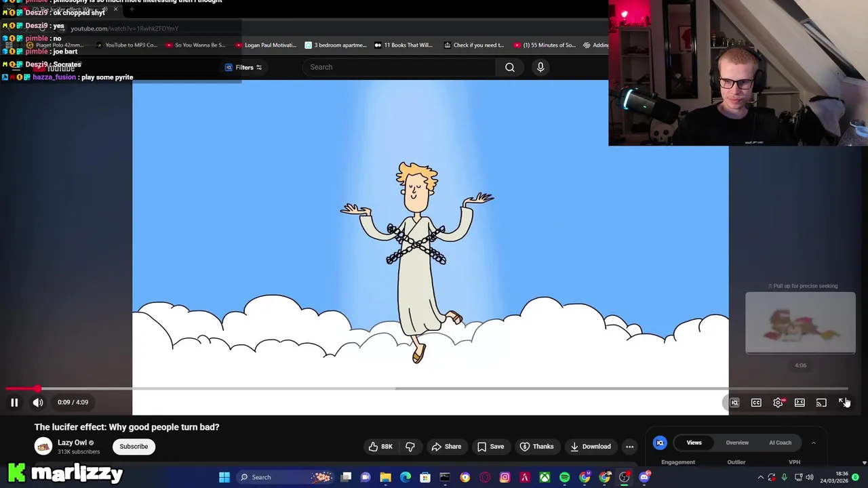Toggle theater mode on the player

point(800,403)
